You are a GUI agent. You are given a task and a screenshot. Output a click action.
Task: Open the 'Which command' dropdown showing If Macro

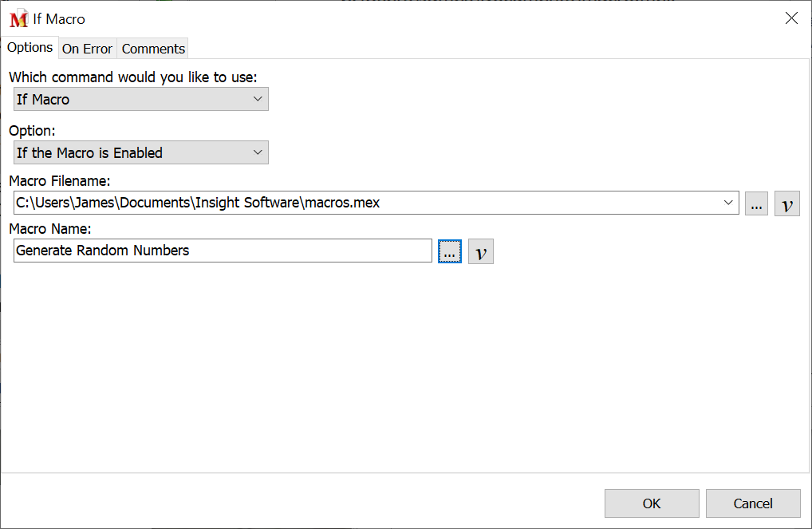click(x=141, y=100)
